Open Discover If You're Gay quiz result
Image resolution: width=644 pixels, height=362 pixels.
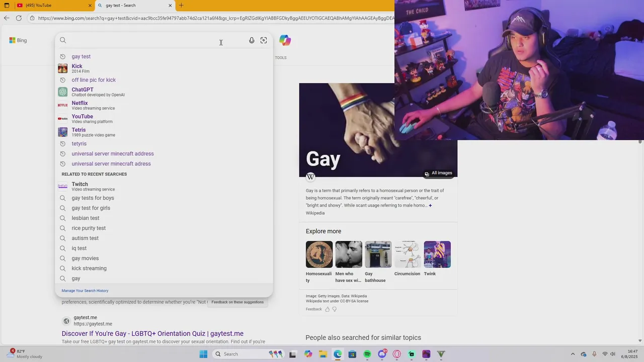coord(152,333)
